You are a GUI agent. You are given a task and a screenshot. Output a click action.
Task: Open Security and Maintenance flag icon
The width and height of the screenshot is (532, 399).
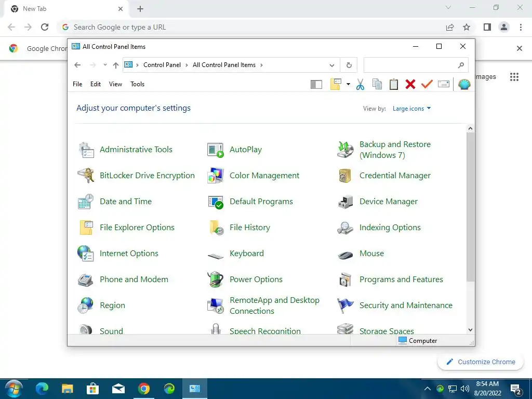point(345,305)
